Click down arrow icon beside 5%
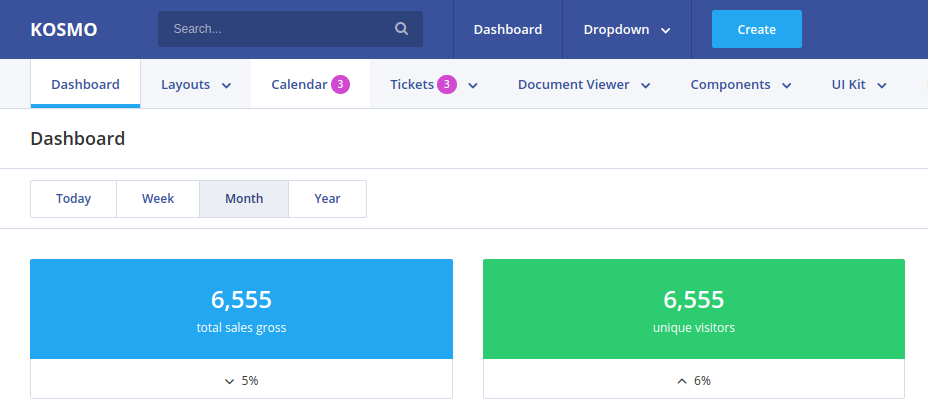Image resolution: width=928 pixels, height=418 pixels. [x=230, y=381]
